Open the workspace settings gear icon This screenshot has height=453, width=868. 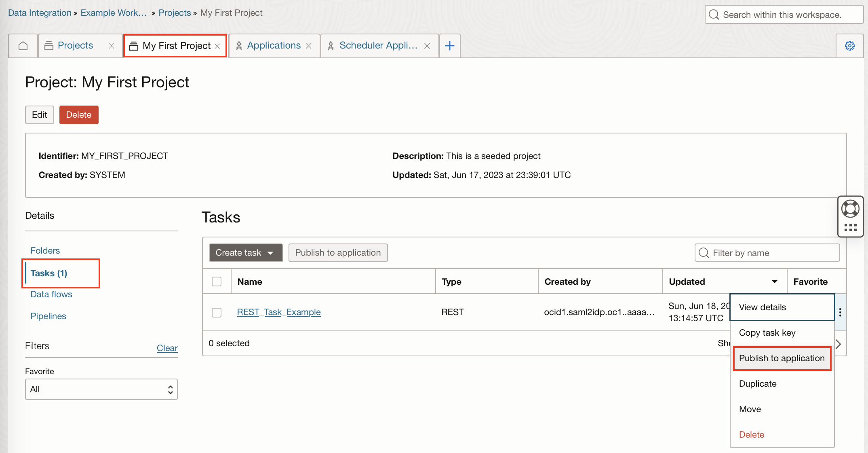[x=849, y=46]
